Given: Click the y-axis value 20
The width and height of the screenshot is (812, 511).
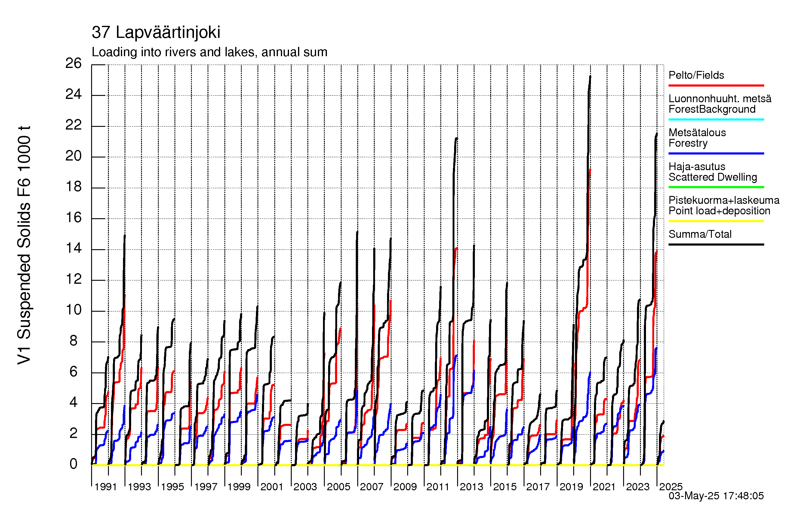Looking at the screenshot, I should click(x=73, y=156).
